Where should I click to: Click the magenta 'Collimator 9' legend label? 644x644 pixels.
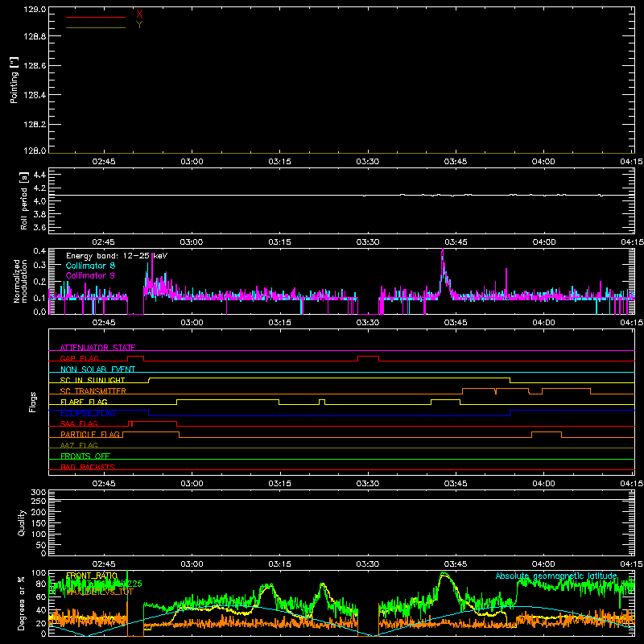point(90,275)
